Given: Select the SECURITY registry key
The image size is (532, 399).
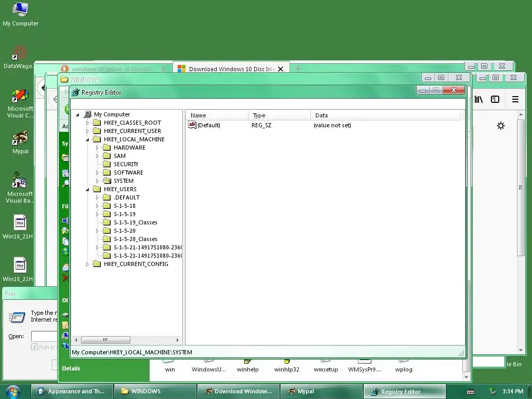Looking at the screenshot, I should (126, 164).
